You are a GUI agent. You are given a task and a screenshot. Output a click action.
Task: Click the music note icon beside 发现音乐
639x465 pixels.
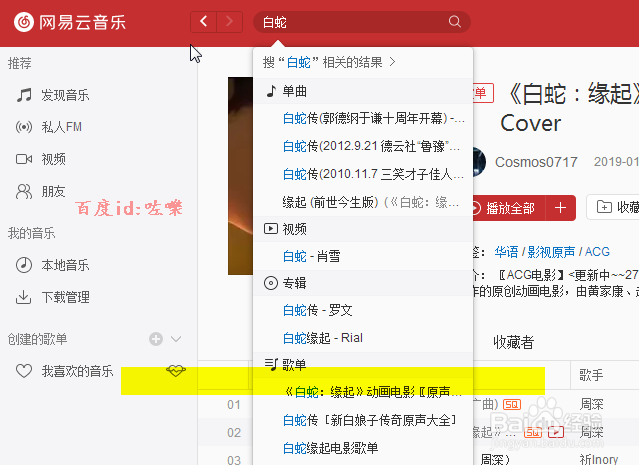coord(24,95)
